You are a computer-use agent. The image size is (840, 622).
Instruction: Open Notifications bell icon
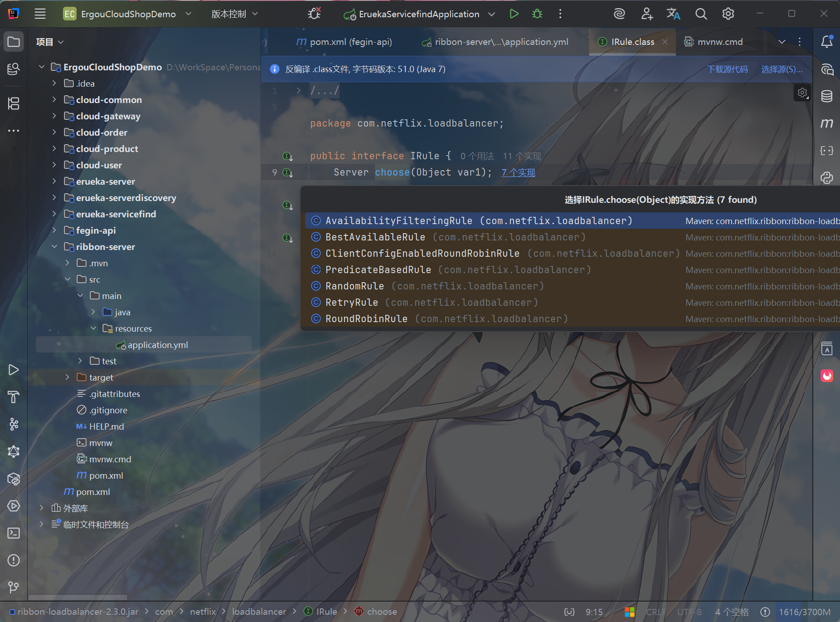coord(827,42)
